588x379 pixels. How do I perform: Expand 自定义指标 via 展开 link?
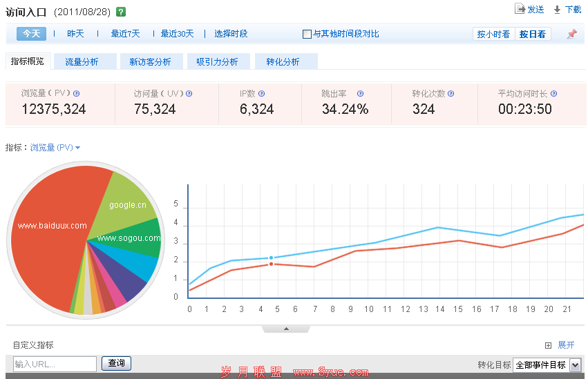click(566, 345)
